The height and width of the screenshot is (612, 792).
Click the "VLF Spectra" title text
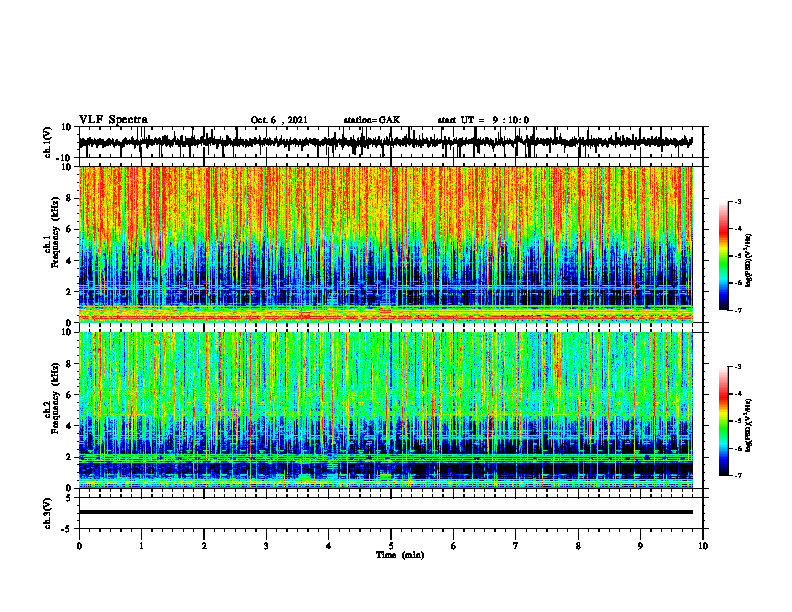coord(113,120)
